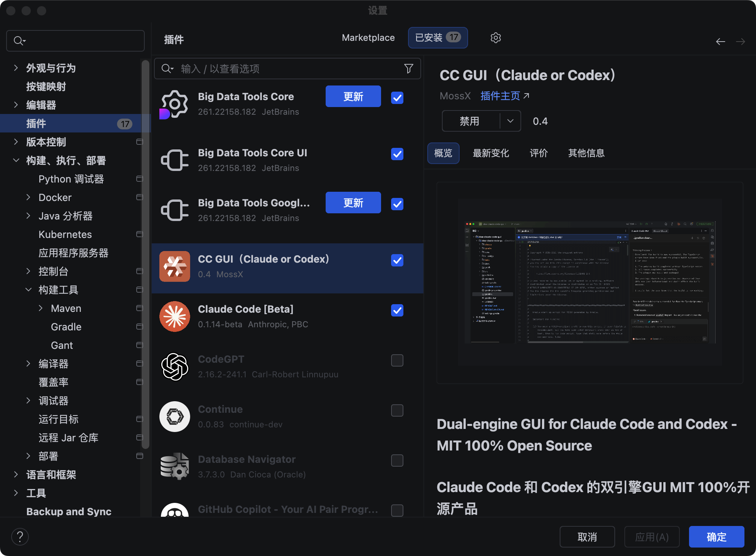Click the help question mark icon
The width and height of the screenshot is (756, 556).
click(x=20, y=537)
